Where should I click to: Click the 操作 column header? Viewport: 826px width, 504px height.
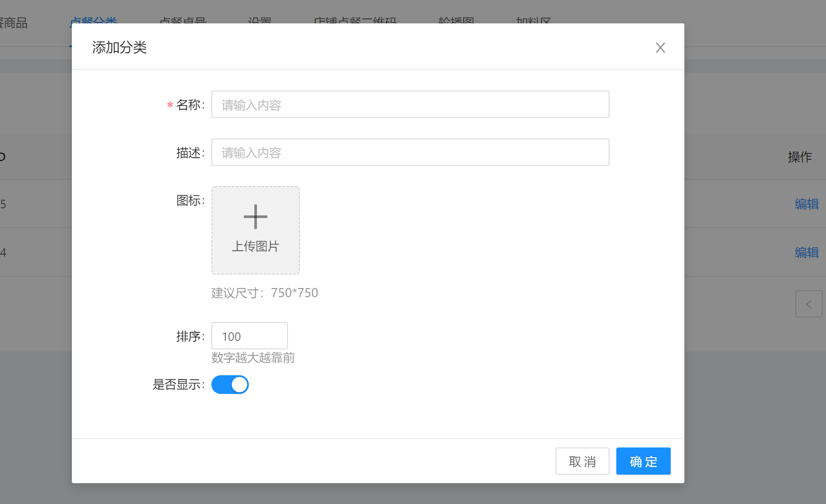click(799, 157)
